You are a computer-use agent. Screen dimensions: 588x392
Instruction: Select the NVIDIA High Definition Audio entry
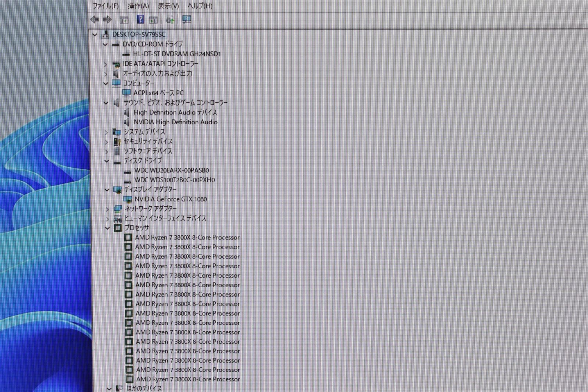[x=176, y=122]
